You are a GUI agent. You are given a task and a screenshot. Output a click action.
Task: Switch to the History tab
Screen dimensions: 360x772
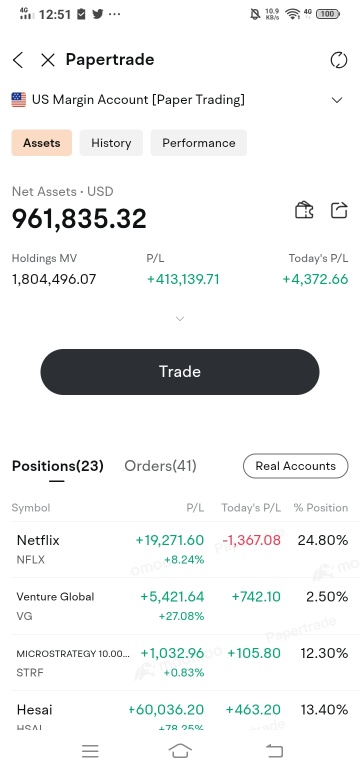111,143
